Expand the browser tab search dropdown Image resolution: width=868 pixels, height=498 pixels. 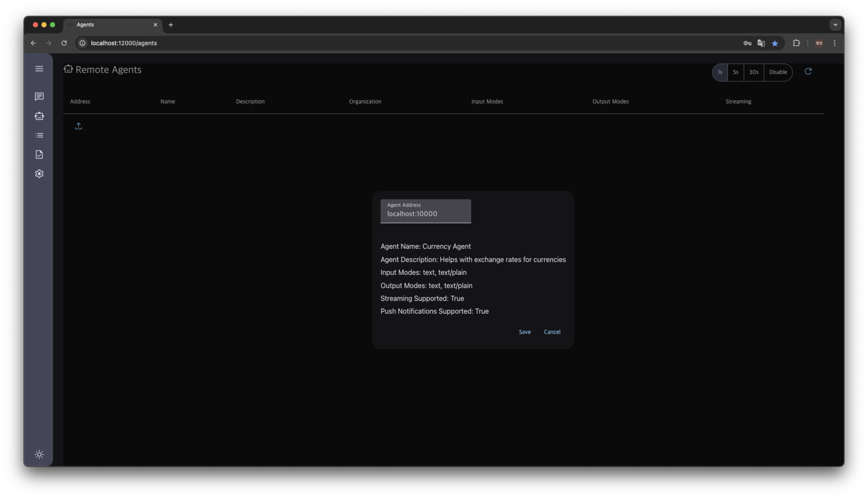tap(835, 25)
